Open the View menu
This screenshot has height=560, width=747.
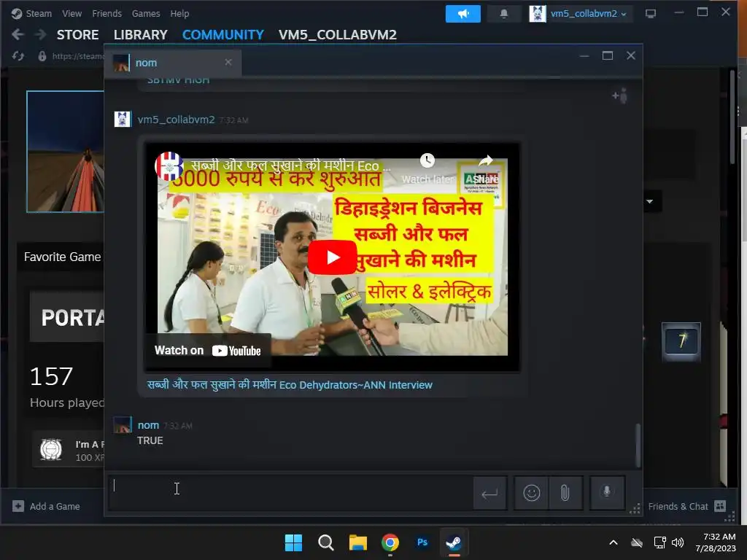pos(72,13)
